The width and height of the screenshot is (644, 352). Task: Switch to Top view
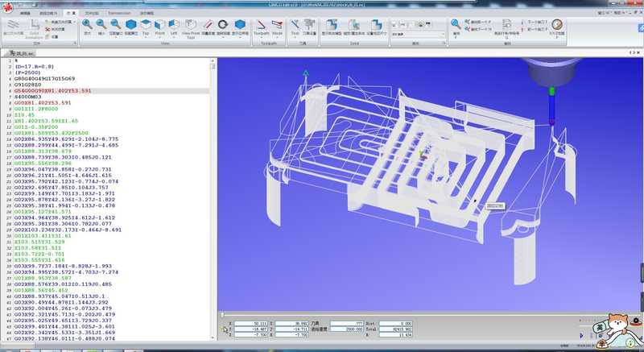147,27
